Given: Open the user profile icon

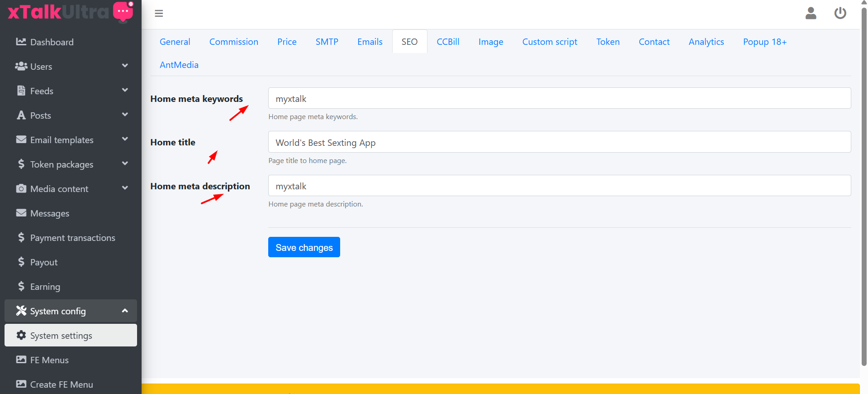Looking at the screenshot, I should click(811, 13).
